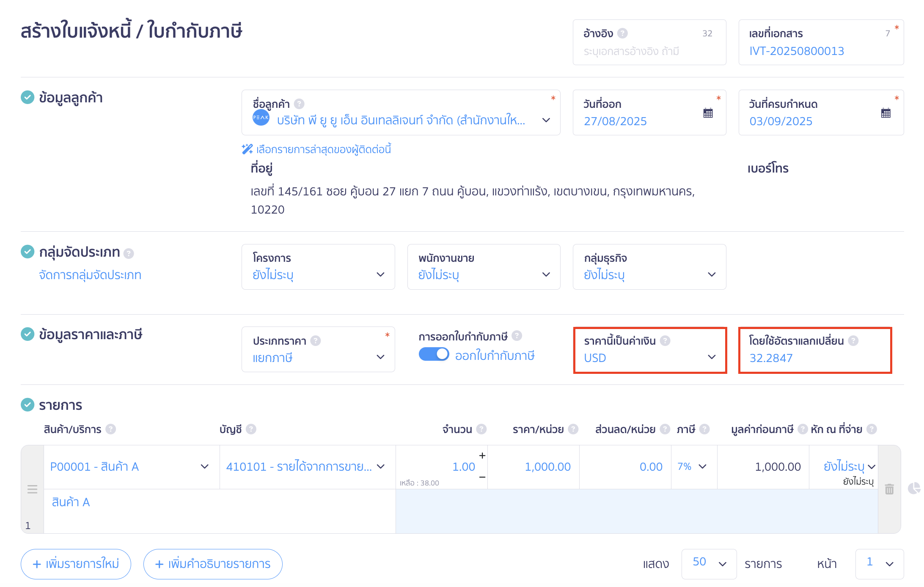Click เพิ่มรายการใหม่ button
The image size is (924, 587).
[x=76, y=564]
